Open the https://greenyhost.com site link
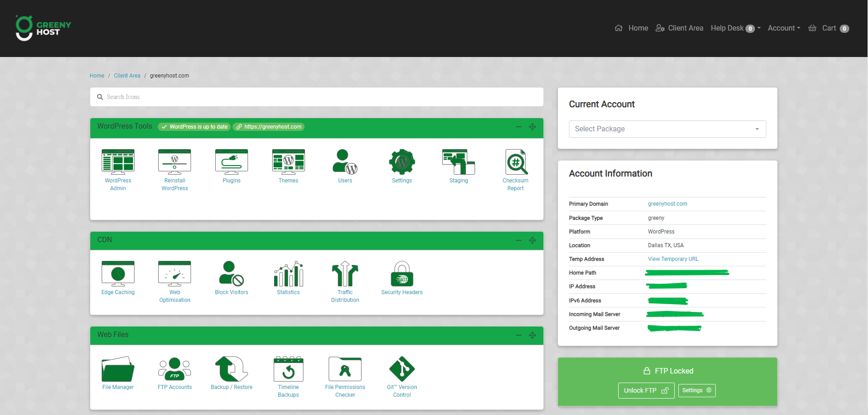The image size is (868, 415). click(269, 127)
